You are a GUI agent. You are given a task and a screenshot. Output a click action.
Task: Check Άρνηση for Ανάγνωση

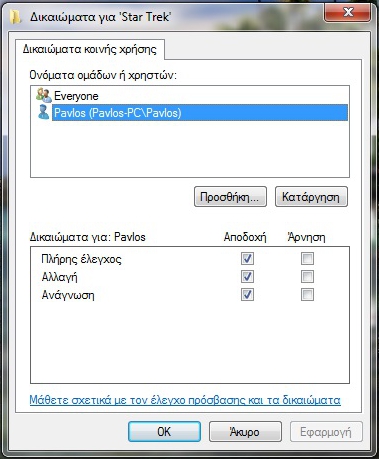(307, 295)
